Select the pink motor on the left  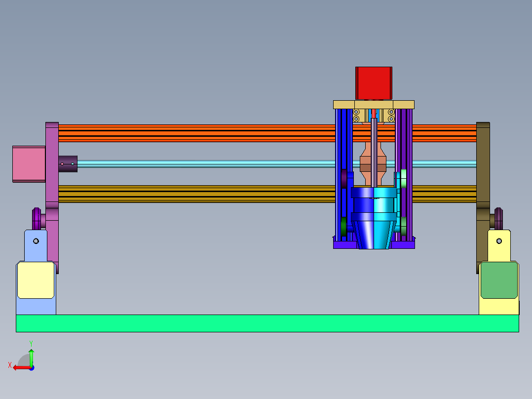29,164
